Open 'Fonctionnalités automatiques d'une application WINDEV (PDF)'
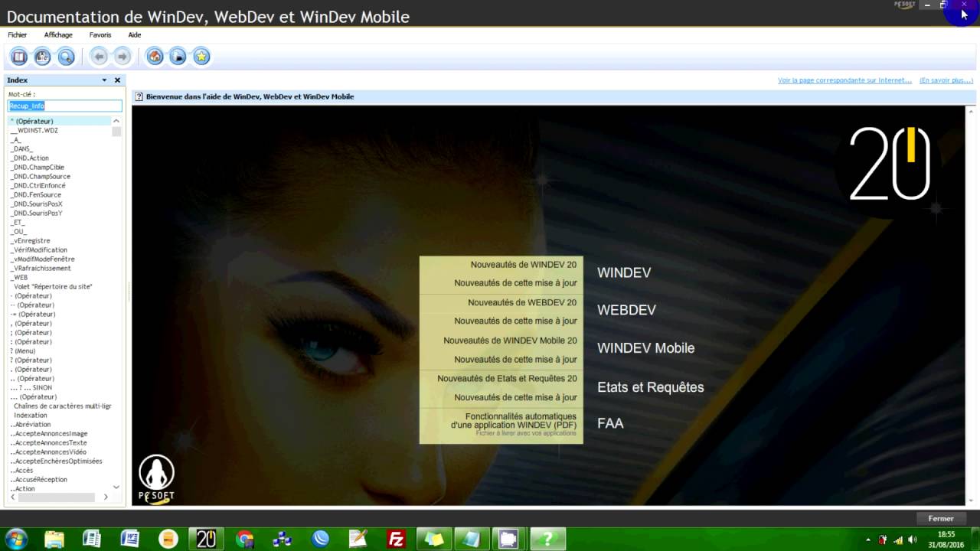Viewport: 980px width, 551px height. [x=514, y=420]
